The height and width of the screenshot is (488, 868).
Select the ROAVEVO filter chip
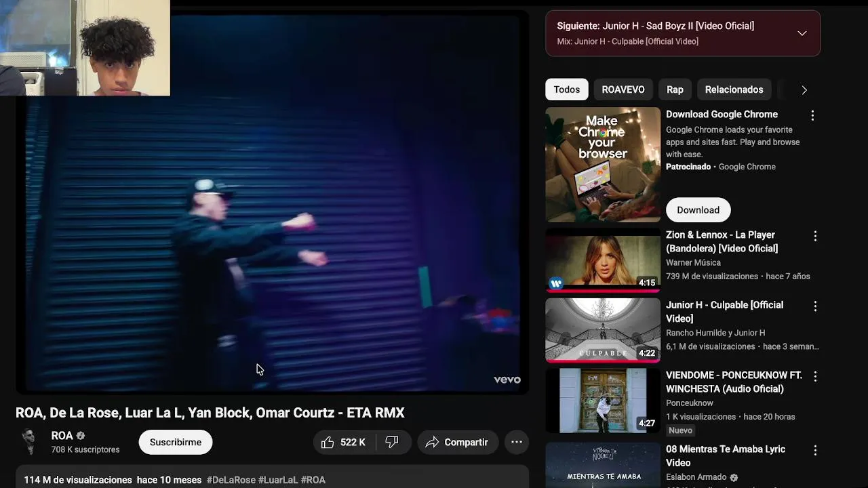[623, 89]
